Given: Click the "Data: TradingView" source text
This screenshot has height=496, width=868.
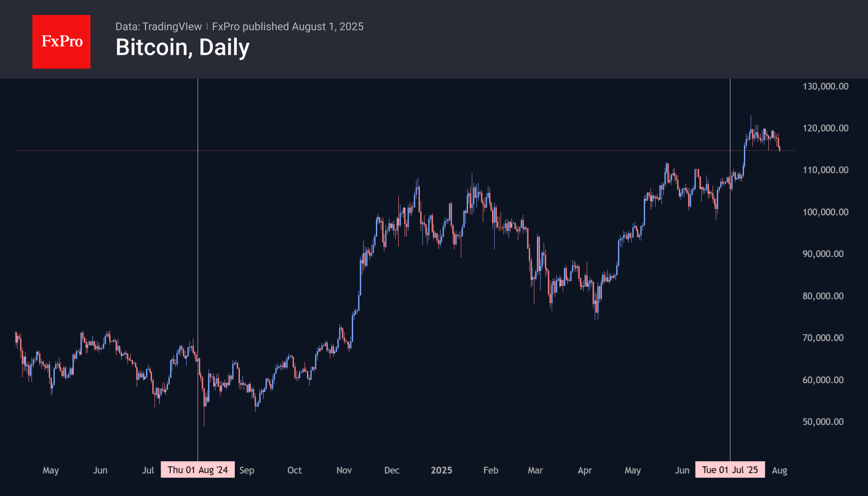Looking at the screenshot, I should [158, 27].
